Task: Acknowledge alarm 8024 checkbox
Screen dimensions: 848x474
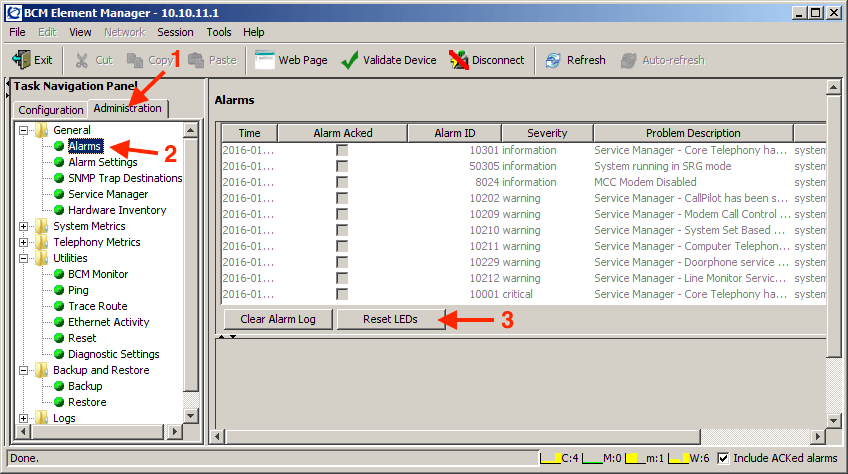Action: (342, 182)
